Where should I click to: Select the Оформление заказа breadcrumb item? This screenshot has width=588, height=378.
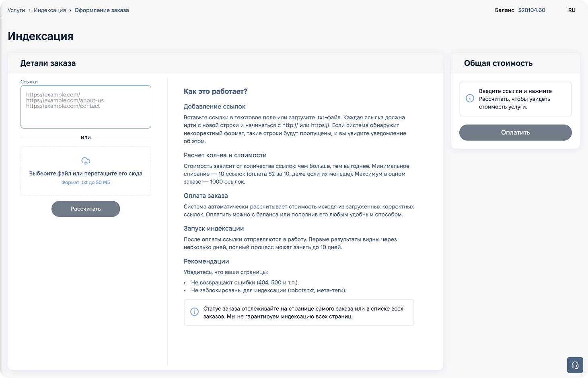click(102, 10)
